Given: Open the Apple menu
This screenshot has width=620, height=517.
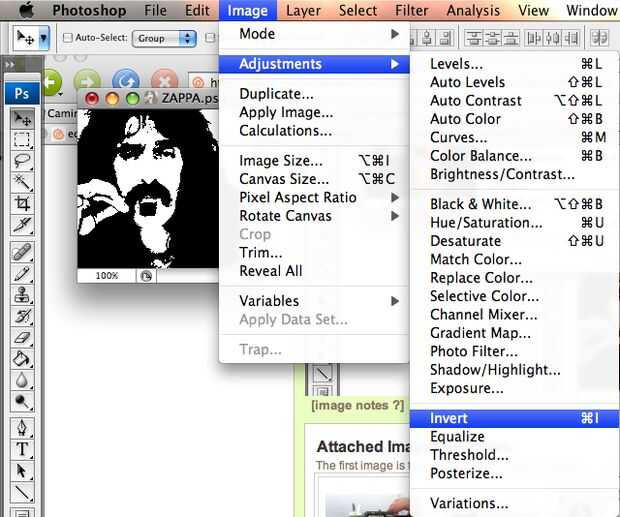Looking at the screenshot, I should click(26, 10).
